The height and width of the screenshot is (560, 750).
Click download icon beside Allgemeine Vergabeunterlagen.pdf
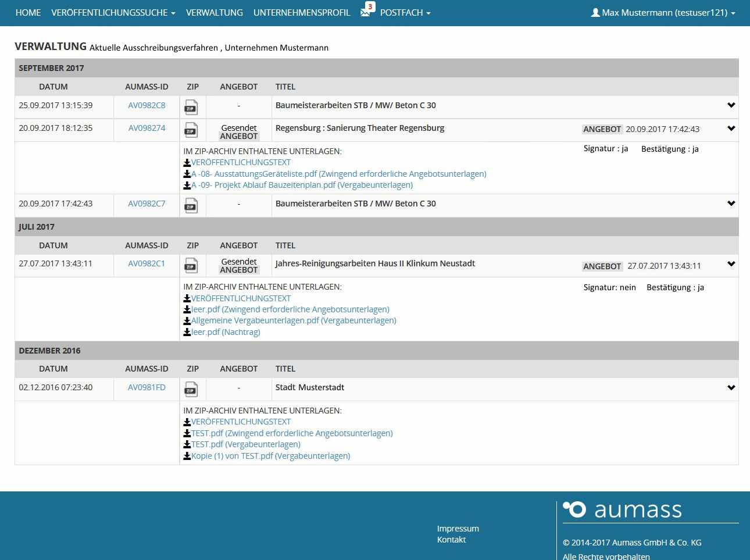pyautogui.click(x=187, y=320)
